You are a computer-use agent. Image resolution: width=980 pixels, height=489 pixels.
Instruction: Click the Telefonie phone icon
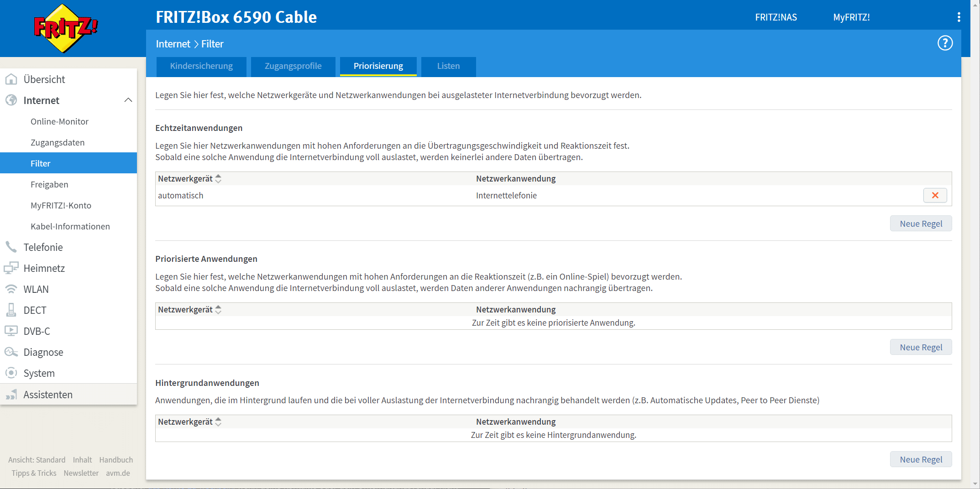(x=11, y=247)
